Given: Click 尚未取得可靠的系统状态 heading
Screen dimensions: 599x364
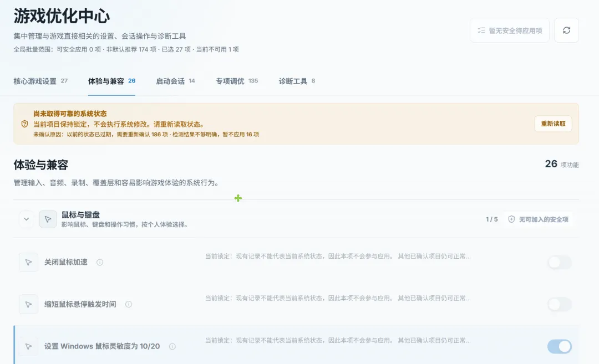Looking at the screenshot, I should pos(70,114).
